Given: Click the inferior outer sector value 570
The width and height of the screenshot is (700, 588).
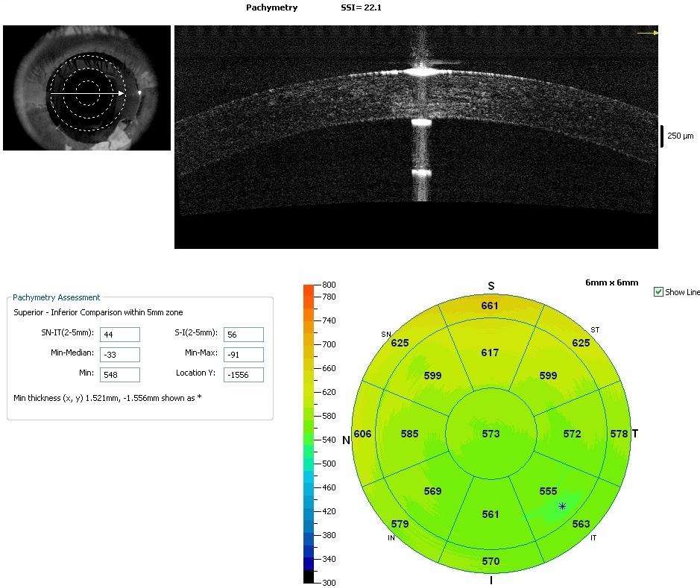Looking at the screenshot, I should pyautogui.click(x=491, y=560).
